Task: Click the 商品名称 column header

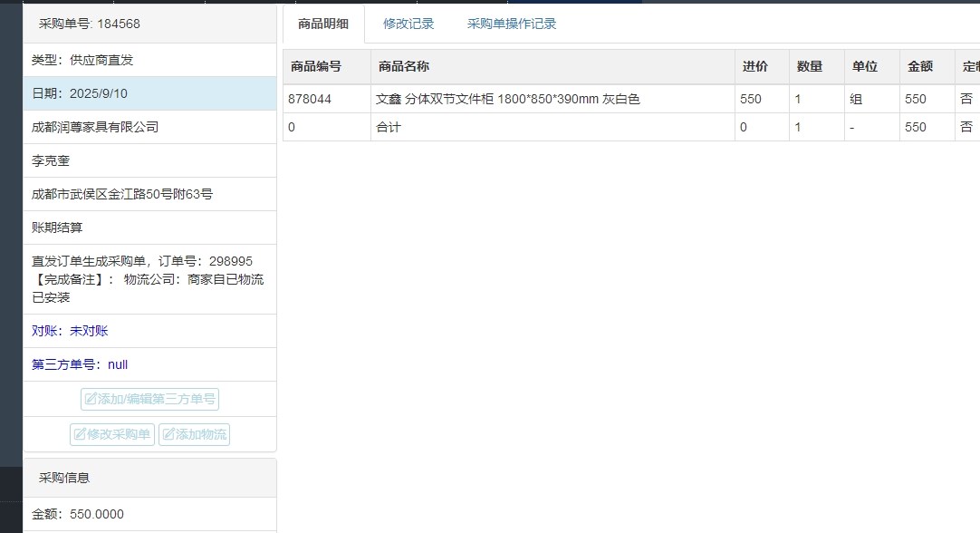Action: coord(404,66)
